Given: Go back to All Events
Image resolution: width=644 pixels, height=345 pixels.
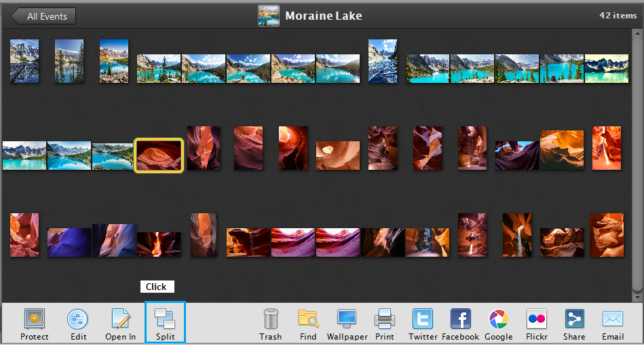Looking at the screenshot, I should tap(43, 16).
